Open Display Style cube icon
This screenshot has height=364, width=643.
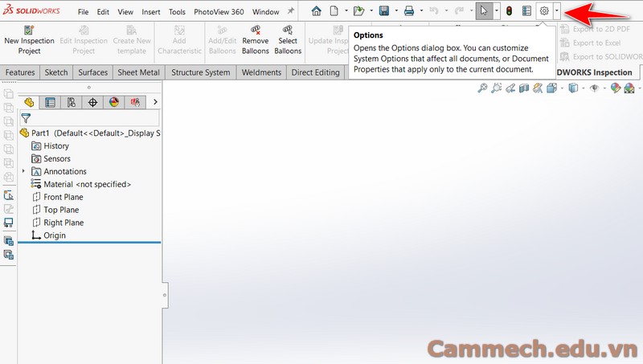573,88
